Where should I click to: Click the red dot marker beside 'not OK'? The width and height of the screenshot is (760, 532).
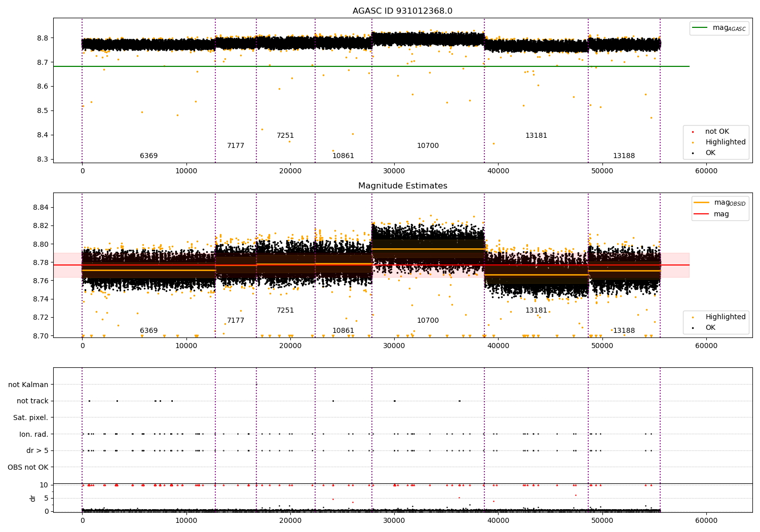(x=693, y=132)
